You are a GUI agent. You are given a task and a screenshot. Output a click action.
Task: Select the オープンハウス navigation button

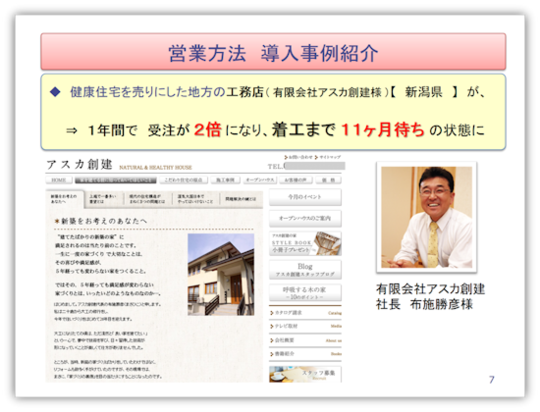click(259, 180)
